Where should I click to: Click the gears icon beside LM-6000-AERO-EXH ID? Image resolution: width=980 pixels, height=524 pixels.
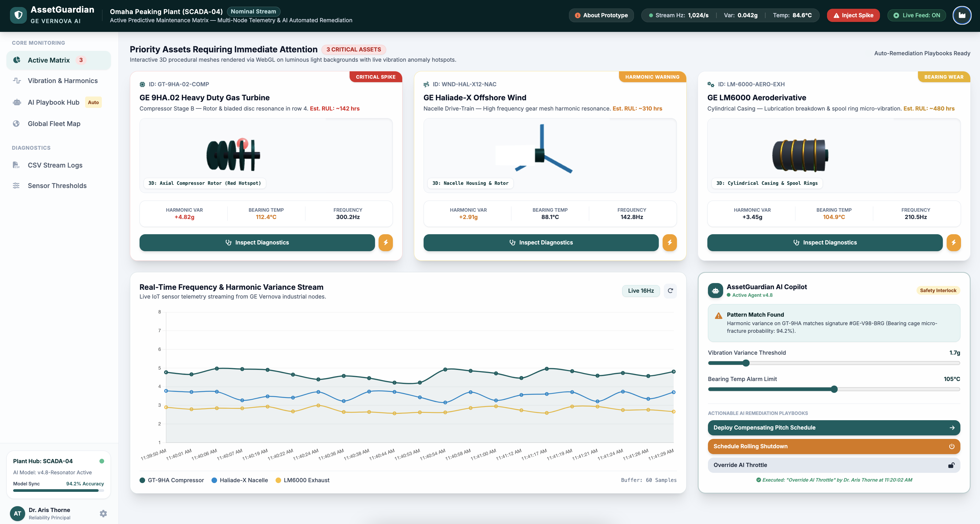tap(710, 85)
